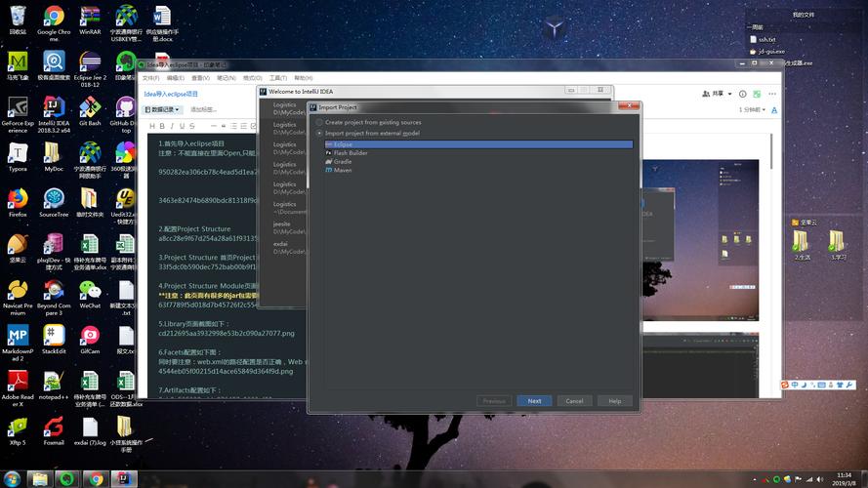The width and height of the screenshot is (868, 488).
Task: Open StackEdit desktop icon
Action: click(x=54, y=340)
